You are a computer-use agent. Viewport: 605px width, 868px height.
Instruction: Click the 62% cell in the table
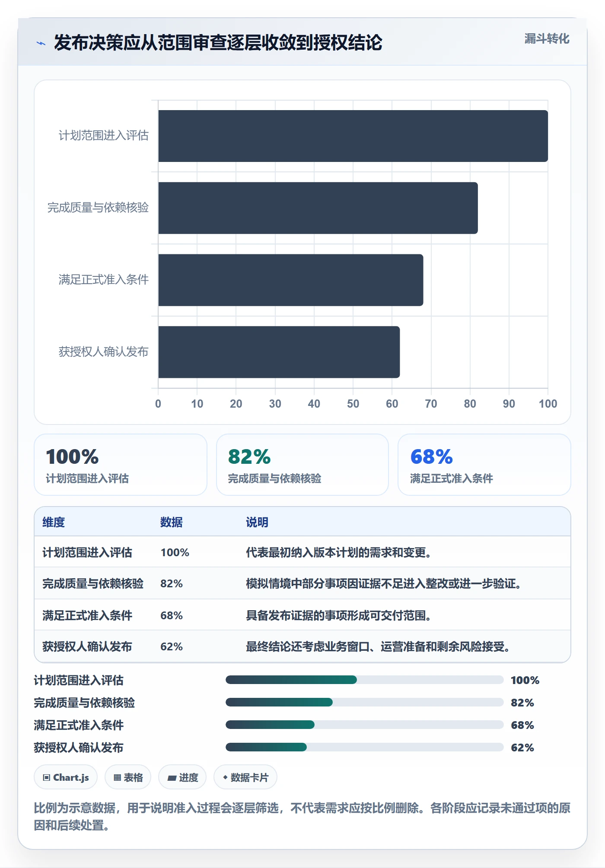172,646
